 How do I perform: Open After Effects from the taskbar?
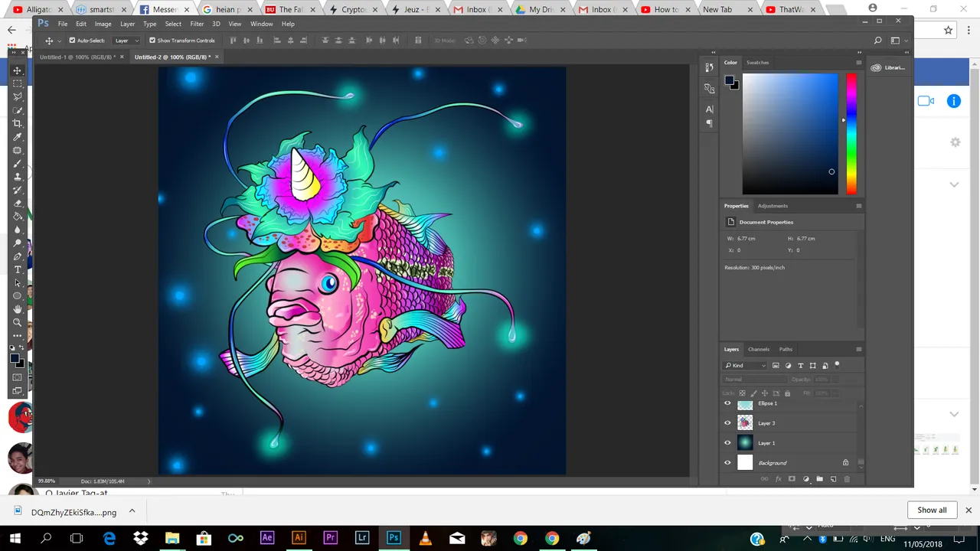pos(267,538)
